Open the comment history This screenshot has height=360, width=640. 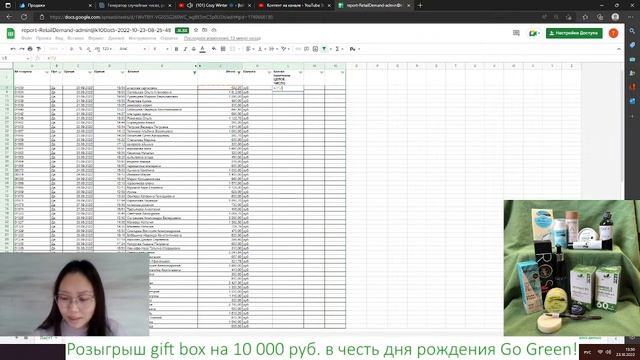(516, 33)
